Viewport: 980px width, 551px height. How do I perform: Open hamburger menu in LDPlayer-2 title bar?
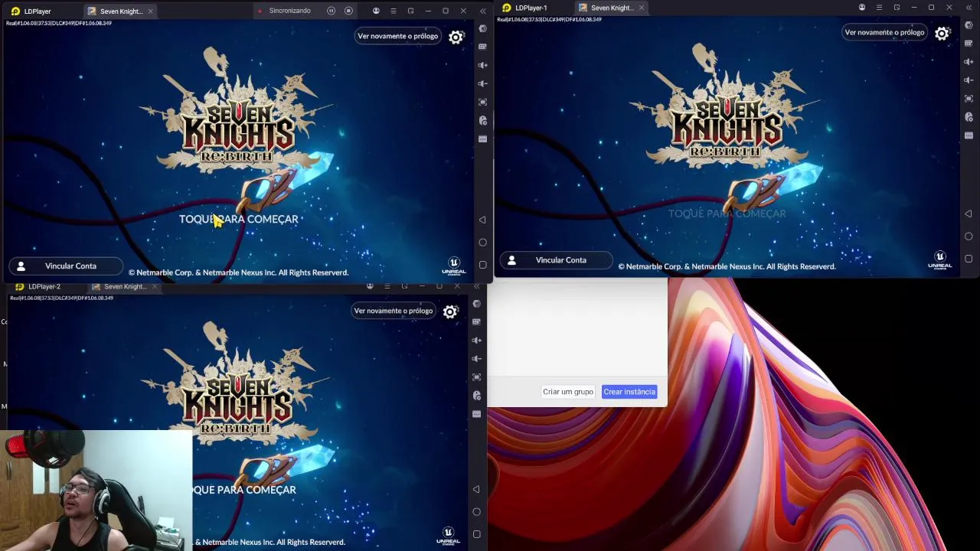coord(387,286)
